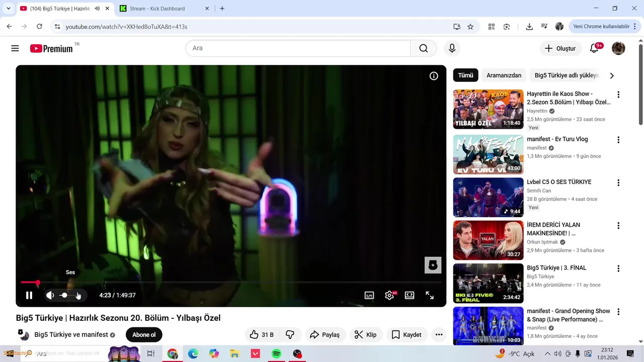Reload the current page

(x=39, y=27)
